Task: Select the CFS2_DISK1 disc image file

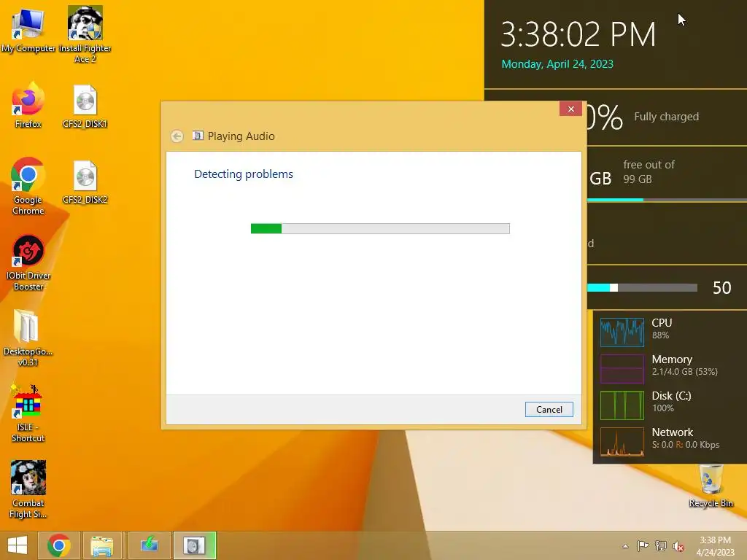Action: 85,106
